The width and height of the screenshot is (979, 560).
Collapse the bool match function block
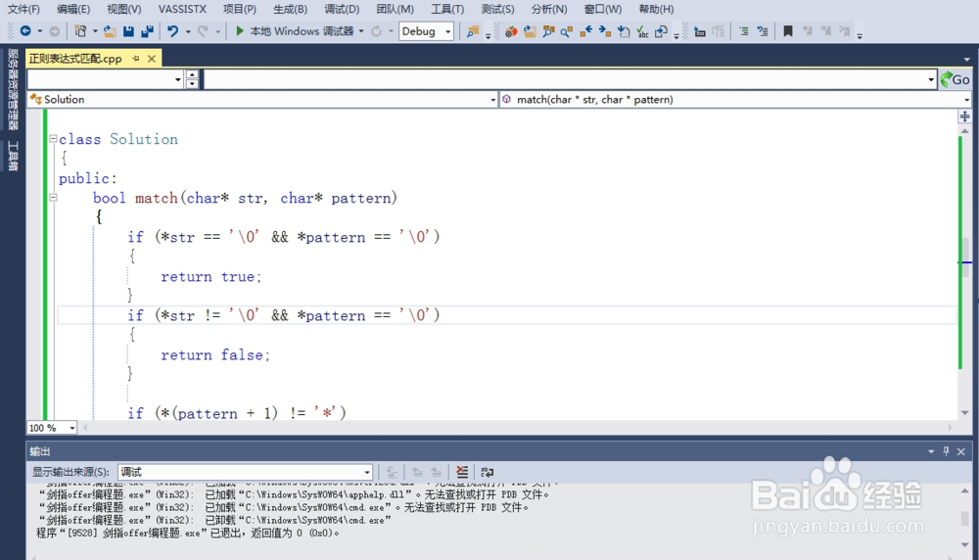coord(53,198)
